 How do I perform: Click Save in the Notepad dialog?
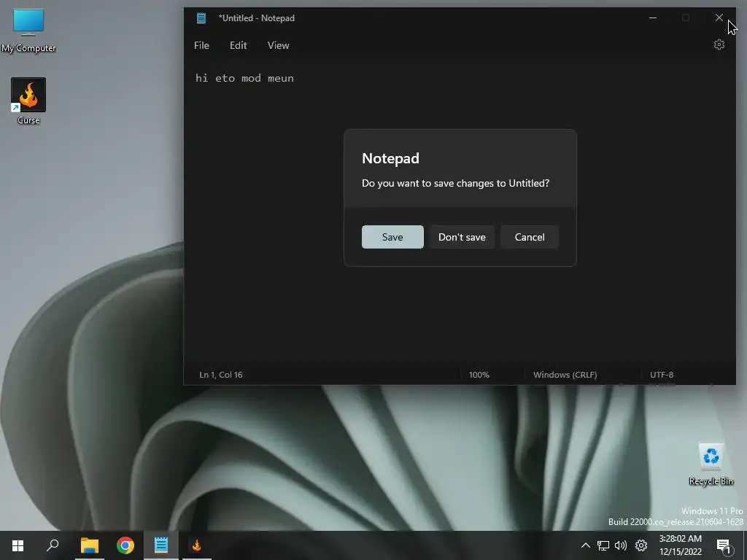[392, 237]
